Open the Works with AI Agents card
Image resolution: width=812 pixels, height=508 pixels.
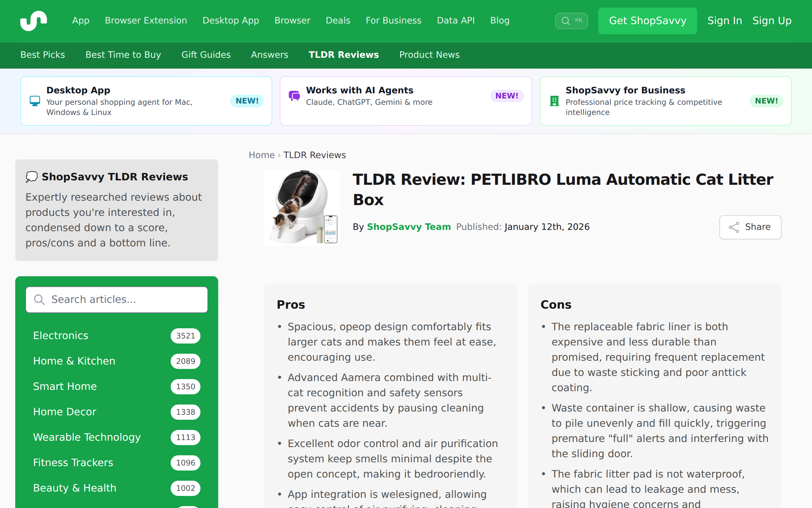coord(406,101)
